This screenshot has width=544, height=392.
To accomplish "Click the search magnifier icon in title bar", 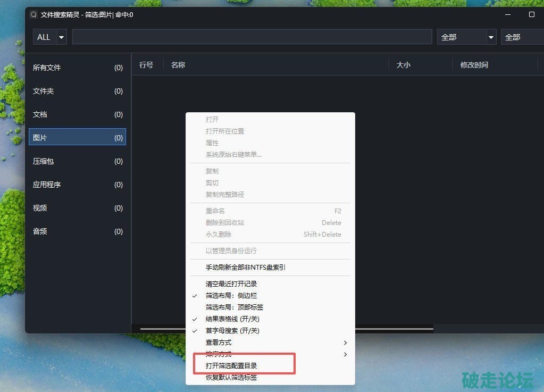I will coord(34,14).
